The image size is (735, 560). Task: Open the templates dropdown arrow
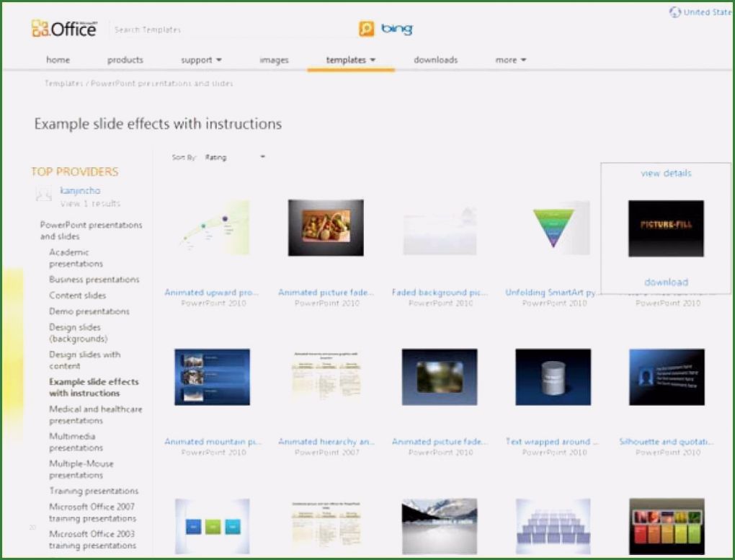[x=373, y=61]
